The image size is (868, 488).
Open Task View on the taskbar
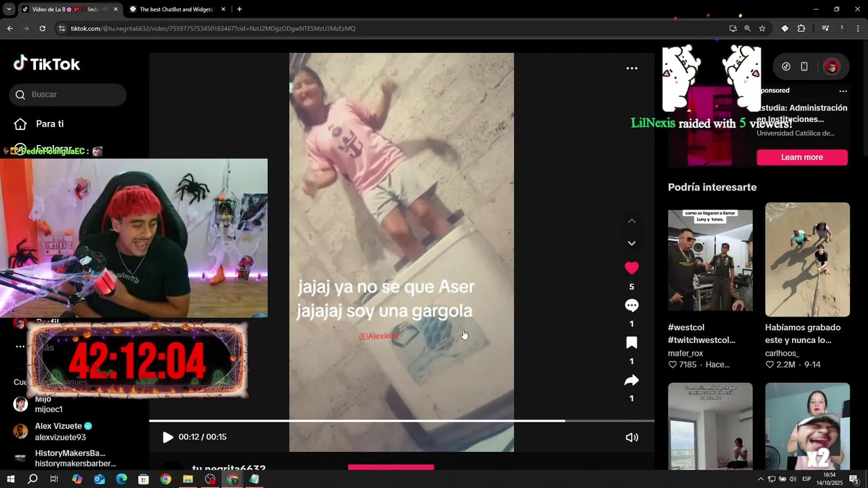(x=54, y=479)
